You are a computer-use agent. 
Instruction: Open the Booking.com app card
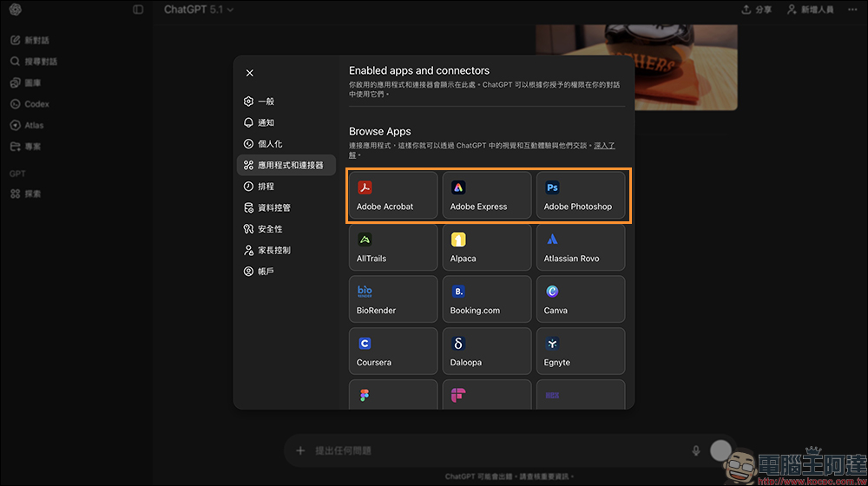(x=487, y=299)
